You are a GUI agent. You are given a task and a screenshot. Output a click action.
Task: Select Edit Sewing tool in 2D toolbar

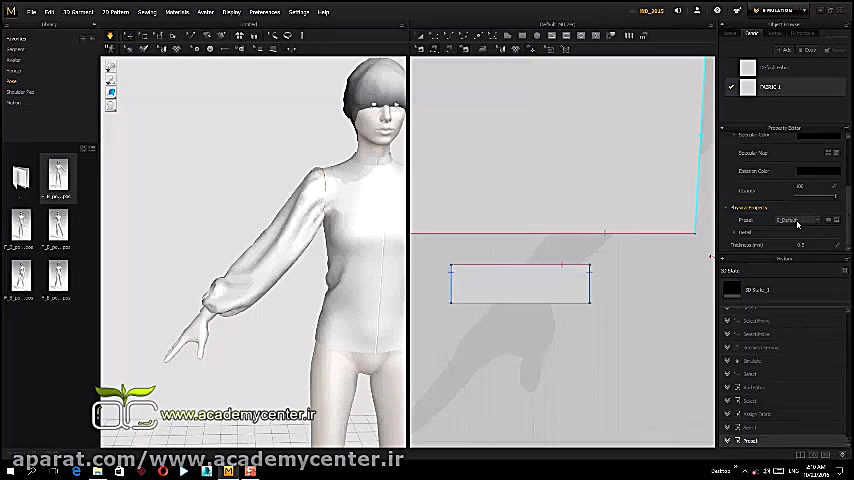pos(420,50)
